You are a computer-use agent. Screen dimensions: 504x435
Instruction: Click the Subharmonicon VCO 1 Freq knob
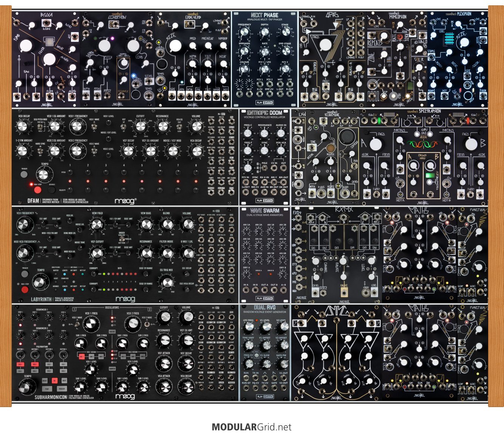click(x=91, y=323)
